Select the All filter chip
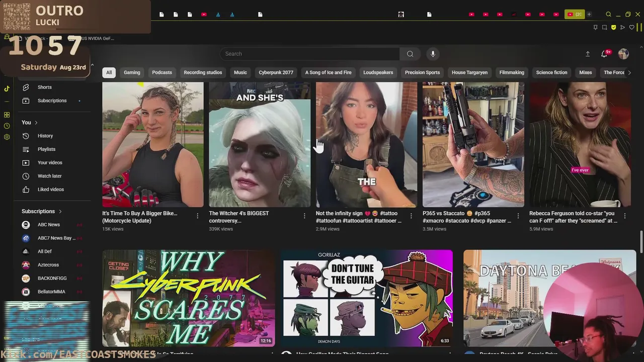Image resolution: width=644 pixels, height=362 pixels. 109,72
